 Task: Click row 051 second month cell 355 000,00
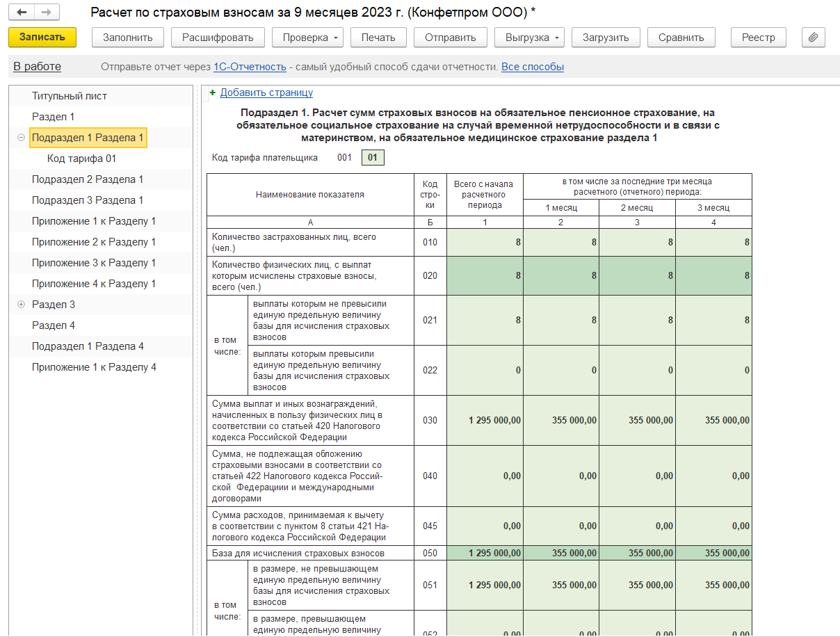coord(637,586)
